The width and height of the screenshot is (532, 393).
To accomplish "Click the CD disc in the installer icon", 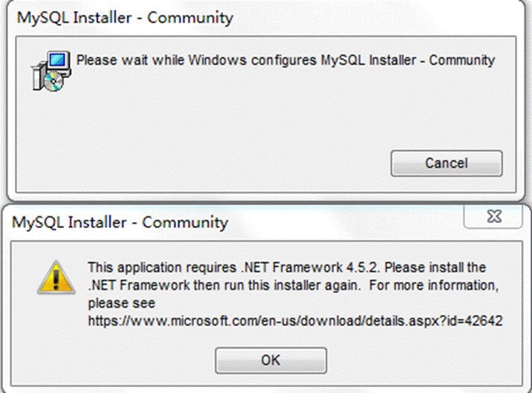I will pos(53,82).
